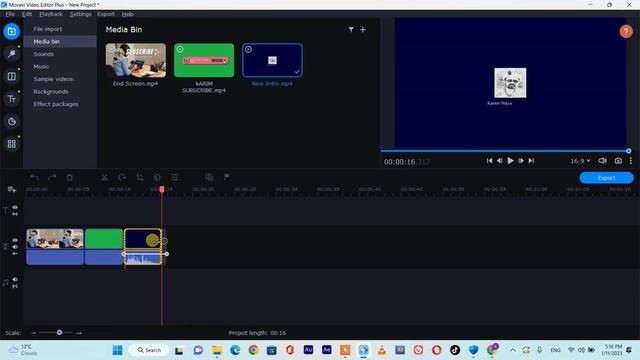Open the Stickers panel icon
The height and width of the screenshot is (360, 640).
point(11,121)
